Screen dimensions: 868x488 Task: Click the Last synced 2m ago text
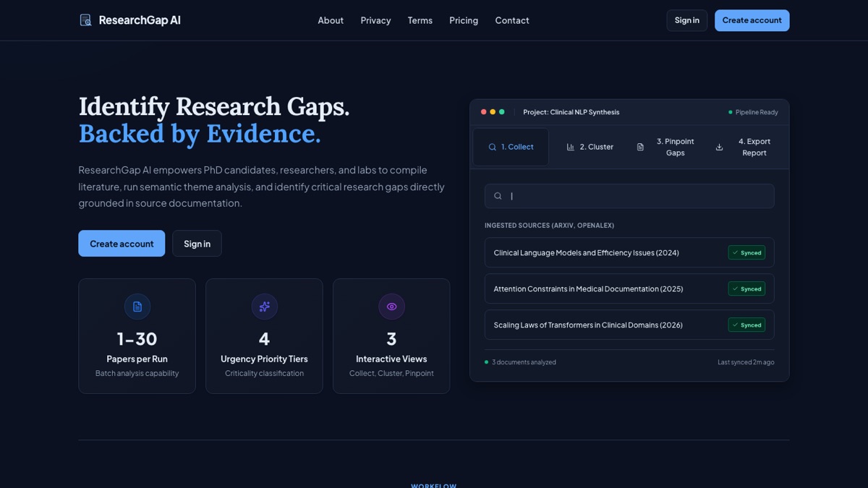coord(746,362)
